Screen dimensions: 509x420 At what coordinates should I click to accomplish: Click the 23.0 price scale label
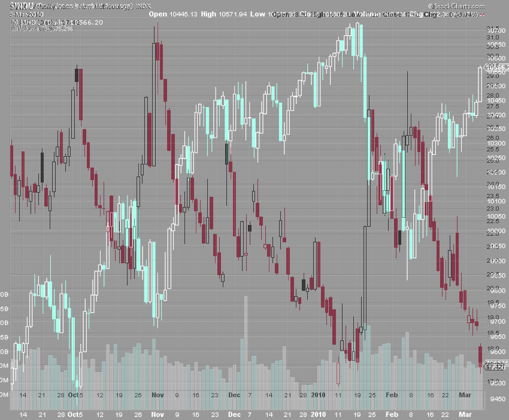492,209
